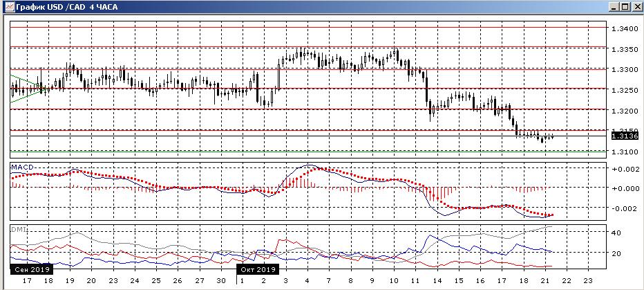Screen dimensions: 644x290
Task: Click the 1.3350 price axis label
Action: (625, 50)
